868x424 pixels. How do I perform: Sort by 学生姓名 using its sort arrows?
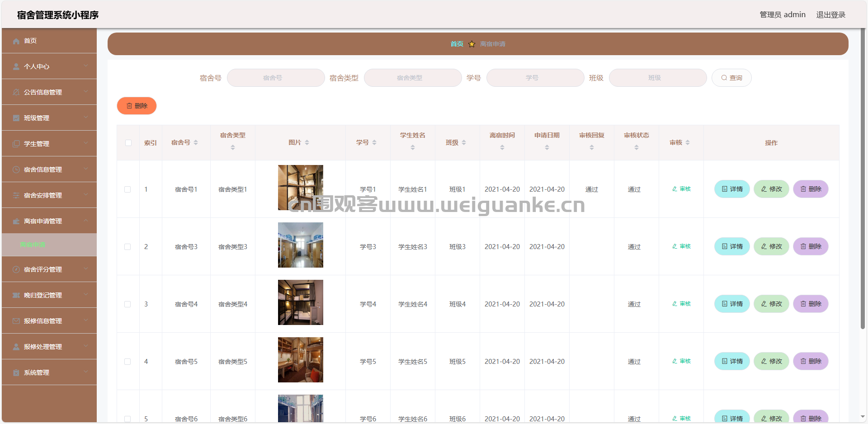[x=413, y=148]
